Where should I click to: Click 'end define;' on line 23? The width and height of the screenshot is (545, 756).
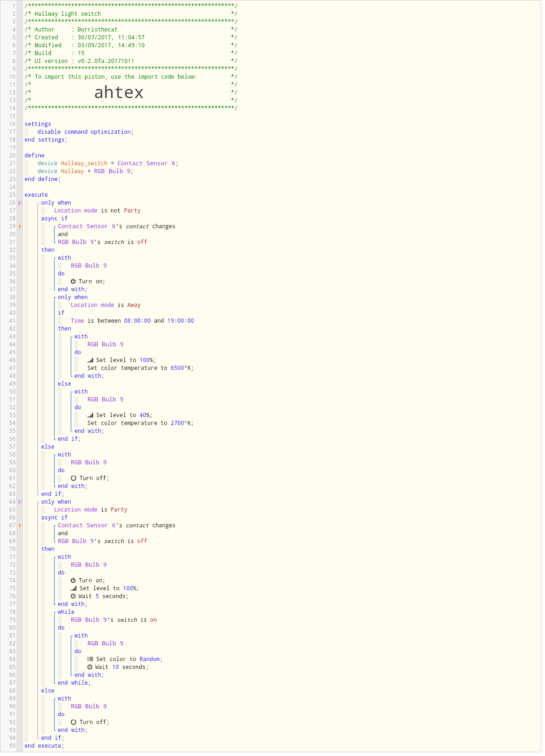[x=43, y=179]
